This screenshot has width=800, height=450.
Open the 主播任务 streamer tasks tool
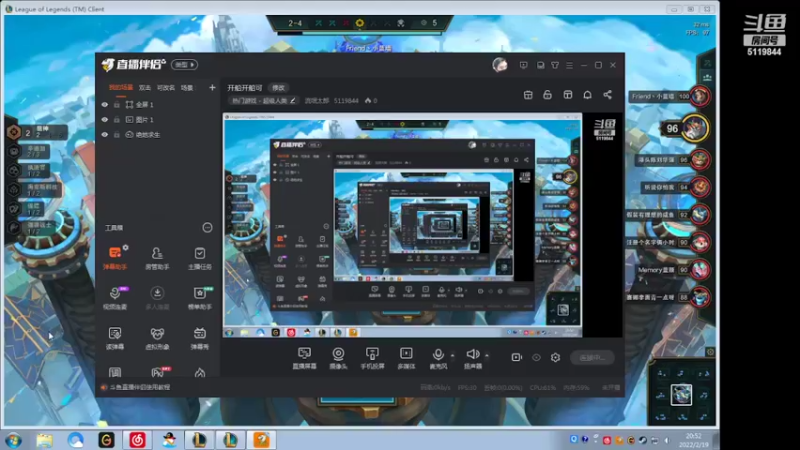(199, 258)
